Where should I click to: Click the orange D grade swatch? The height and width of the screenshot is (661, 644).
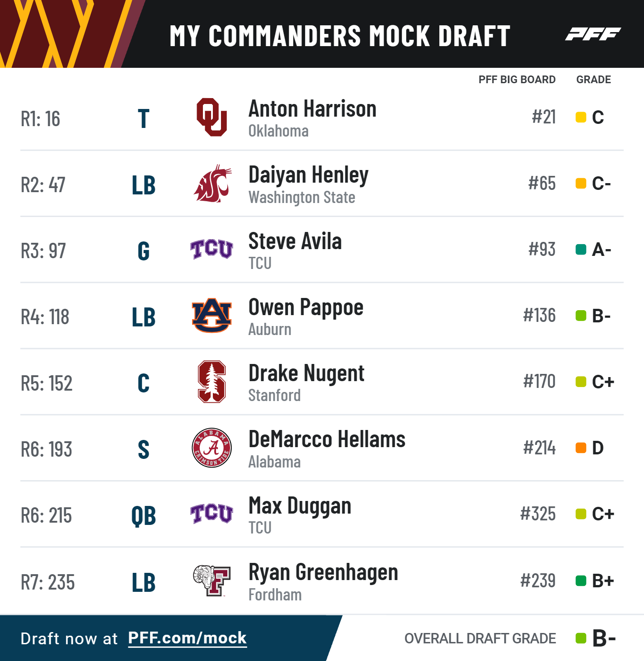(x=581, y=448)
